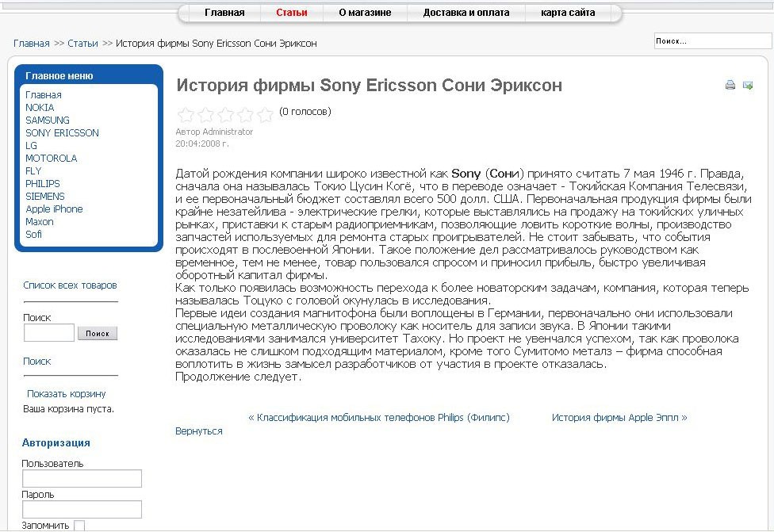Screen dimensions: 774x532
Task: Select MOTOROLA in the main menu
Action: point(52,159)
